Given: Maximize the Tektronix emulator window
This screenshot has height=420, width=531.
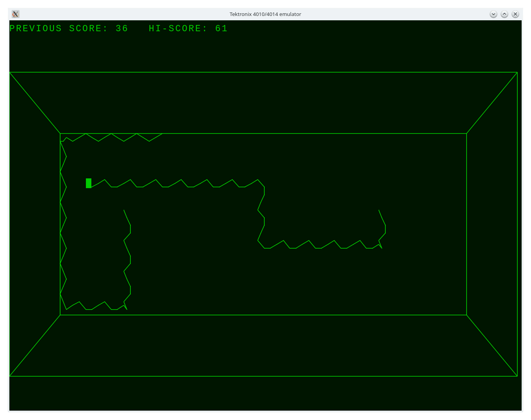Looking at the screenshot, I should pos(504,14).
